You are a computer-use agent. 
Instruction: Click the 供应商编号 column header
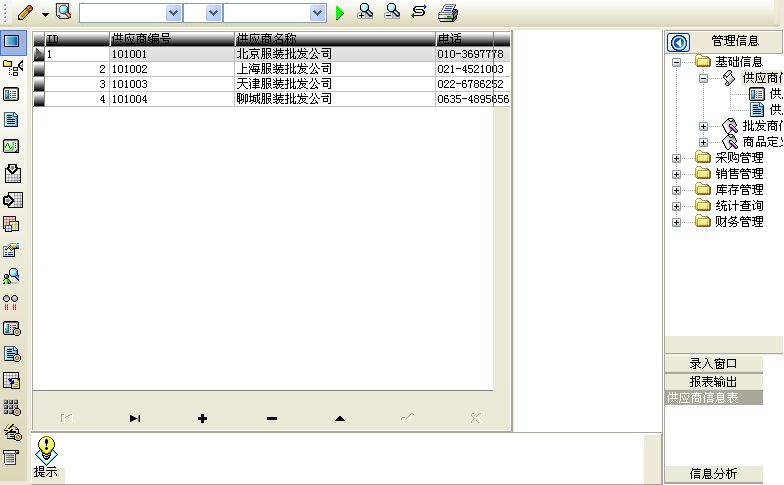[172, 39]
